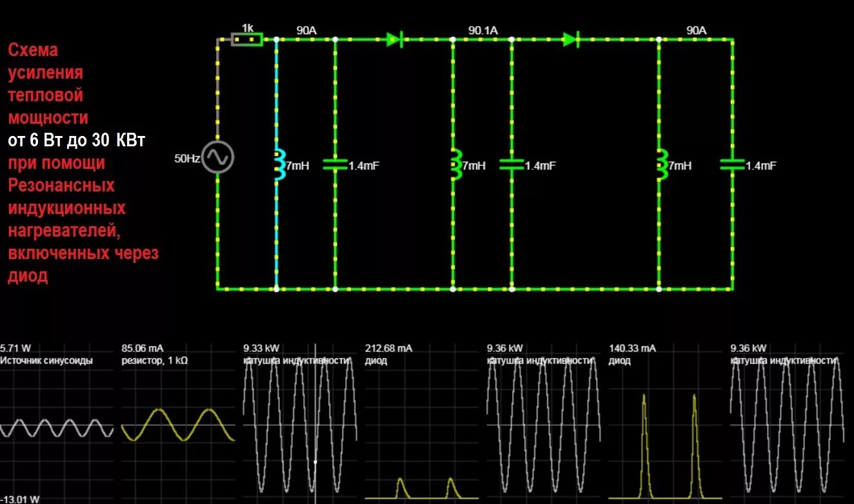The height and width of the screenshot is (504, 854).
Task: Click the 5.71 W scope reading
Action: (15, 348)
